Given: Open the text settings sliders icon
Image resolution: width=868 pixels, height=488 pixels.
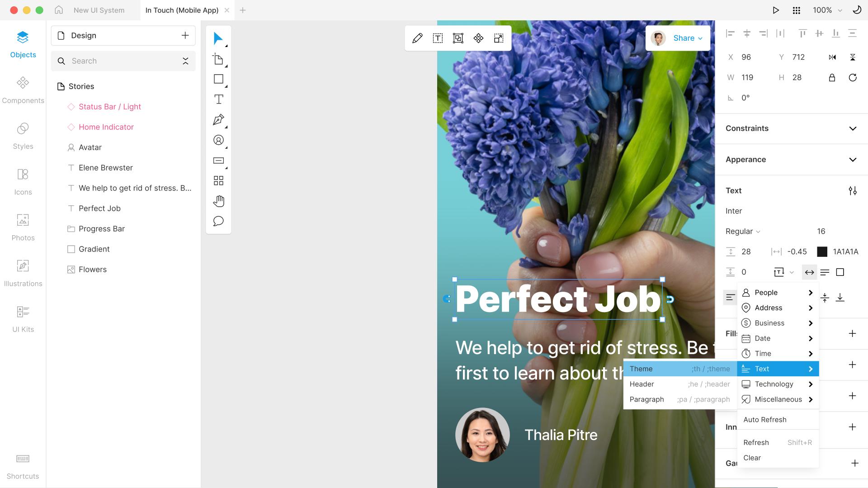Looking at the screenshot, I should coord(853,191).
